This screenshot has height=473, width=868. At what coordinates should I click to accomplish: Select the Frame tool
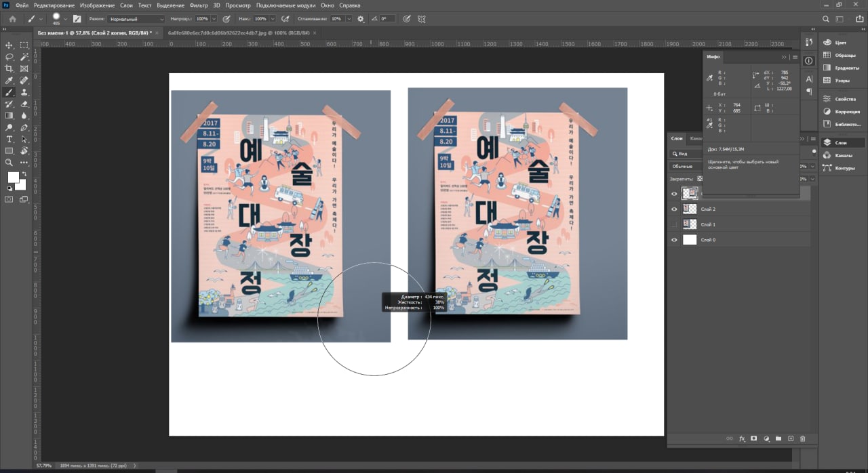24,68
